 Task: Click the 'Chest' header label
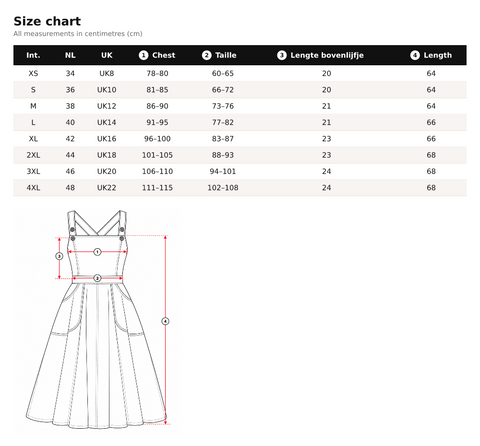163,55
